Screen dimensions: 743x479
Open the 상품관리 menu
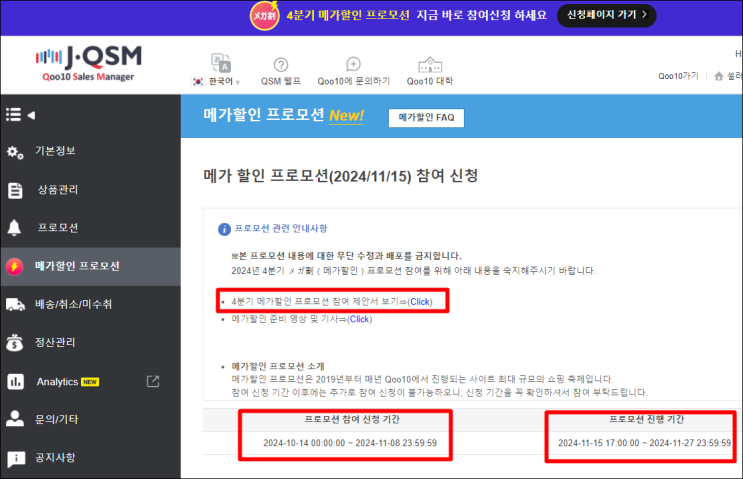[x=58, y=190]
